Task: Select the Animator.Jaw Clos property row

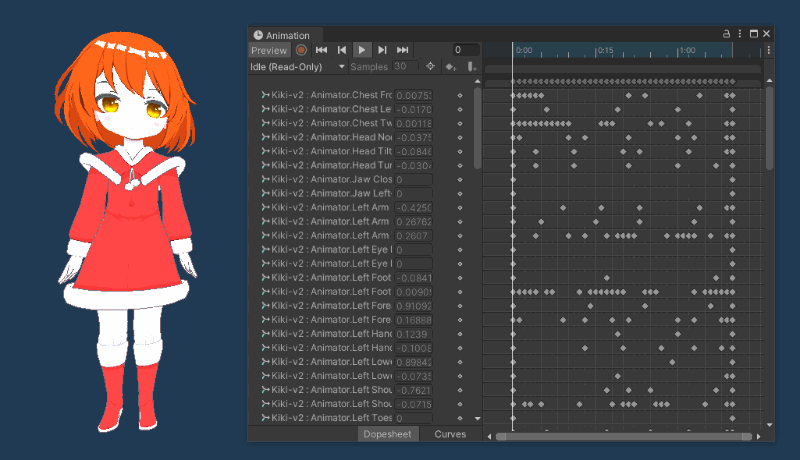Action: click(x=361, y=180)
